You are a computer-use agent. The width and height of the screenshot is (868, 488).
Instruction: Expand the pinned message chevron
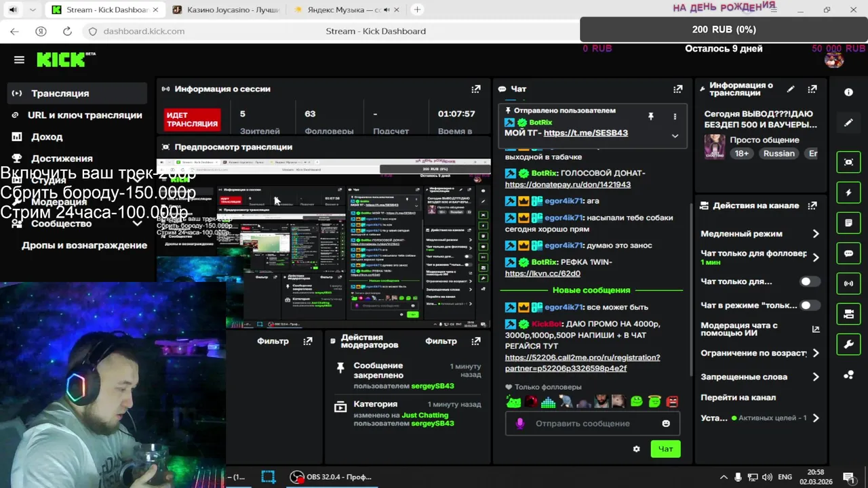pyautogui.click(x=675, y=136)
